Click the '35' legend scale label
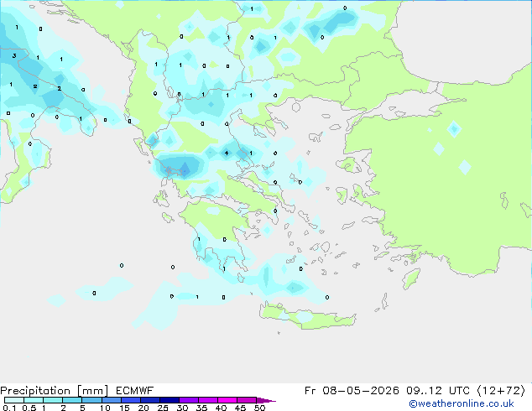This screenshot has height=411, width=532. 201,408
